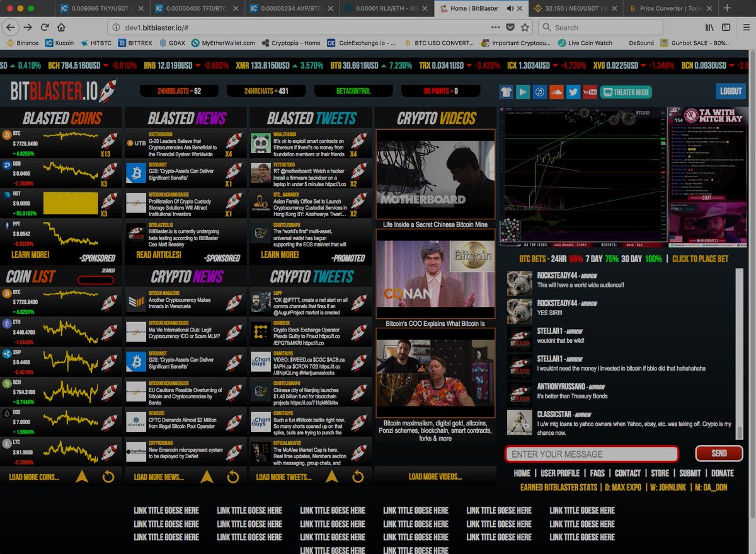
Task: Reload the page in browser toolbar
Action: click(45, 27)
